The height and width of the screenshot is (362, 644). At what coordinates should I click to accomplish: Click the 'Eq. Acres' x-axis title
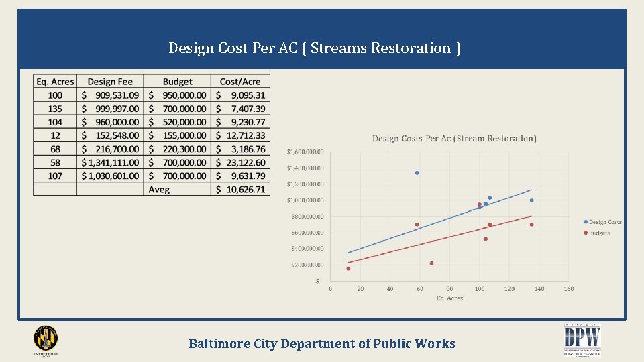pos(449,298)
